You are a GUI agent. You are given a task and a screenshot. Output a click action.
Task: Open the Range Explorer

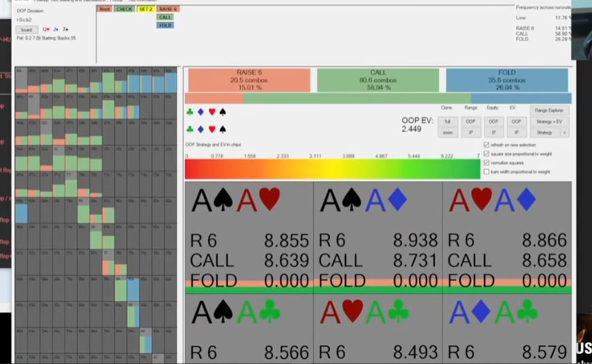(549, 110)
